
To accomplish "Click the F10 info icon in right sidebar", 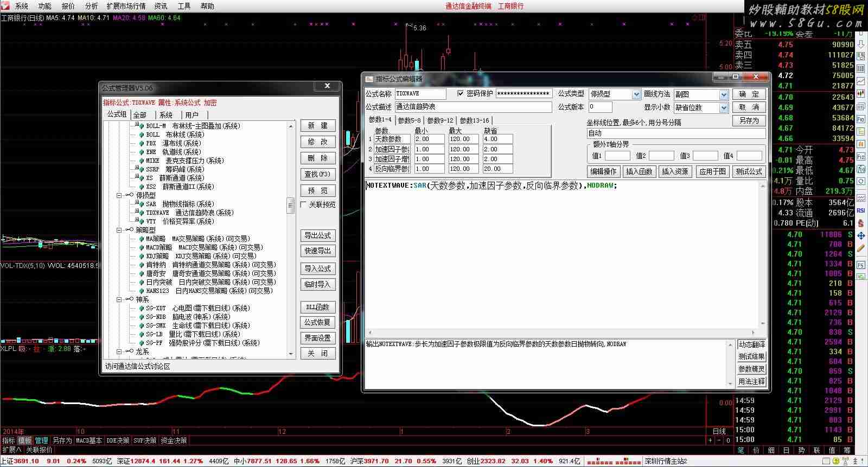I will click(x=860, y=119).
